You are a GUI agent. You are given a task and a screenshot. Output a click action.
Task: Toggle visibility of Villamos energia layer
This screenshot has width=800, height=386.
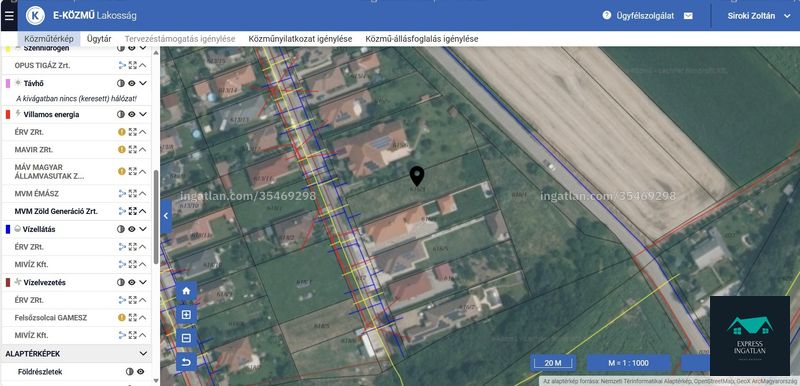[x=132, y=114]
